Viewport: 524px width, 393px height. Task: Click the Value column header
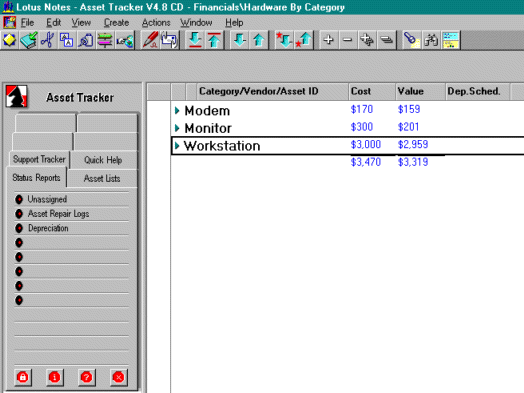coord(420,91)
